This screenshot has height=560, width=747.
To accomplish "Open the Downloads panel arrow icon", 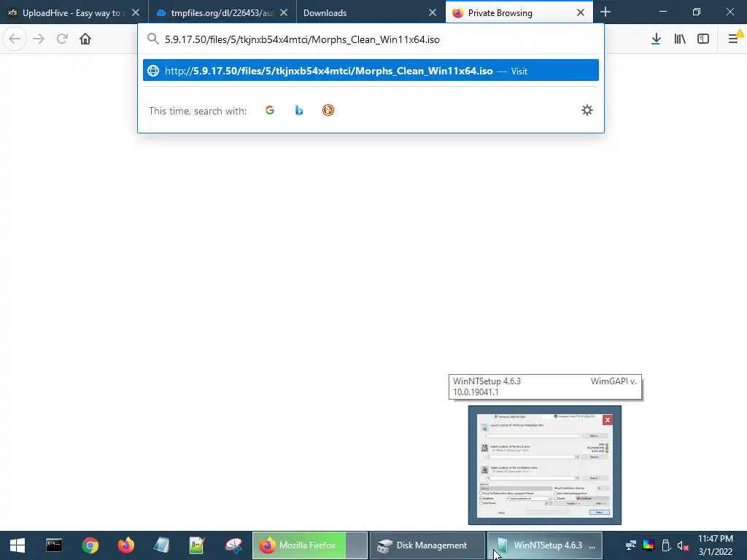I will coord(656,39).
